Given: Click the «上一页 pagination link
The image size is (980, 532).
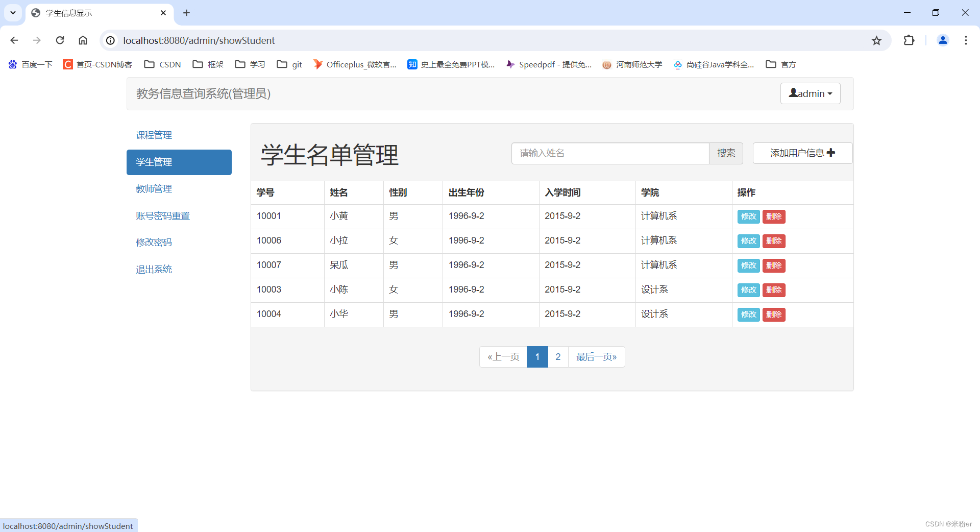Looking at the screenshot, I should 503,357.
